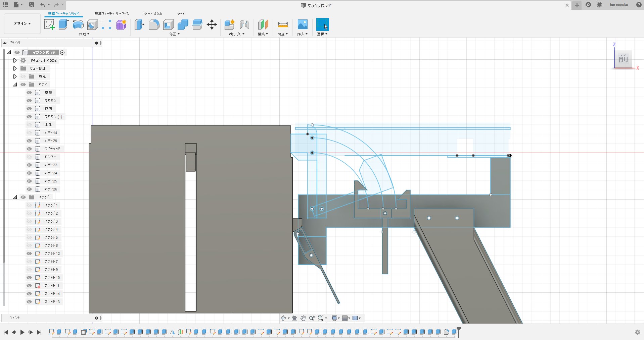This screenshot has width=644, height=340.
Task: Click the tao nosuke account name
Action: (x=619, y=5)
